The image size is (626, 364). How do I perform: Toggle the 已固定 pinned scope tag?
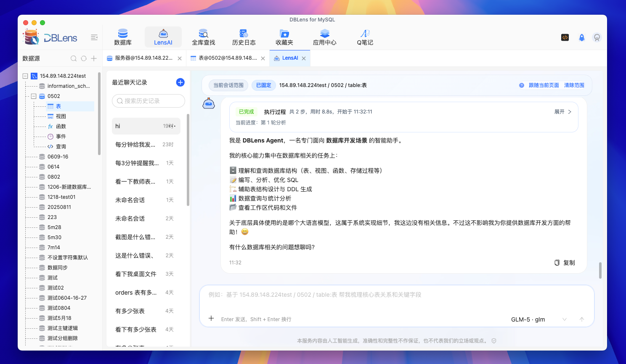[x=264, y=85]
